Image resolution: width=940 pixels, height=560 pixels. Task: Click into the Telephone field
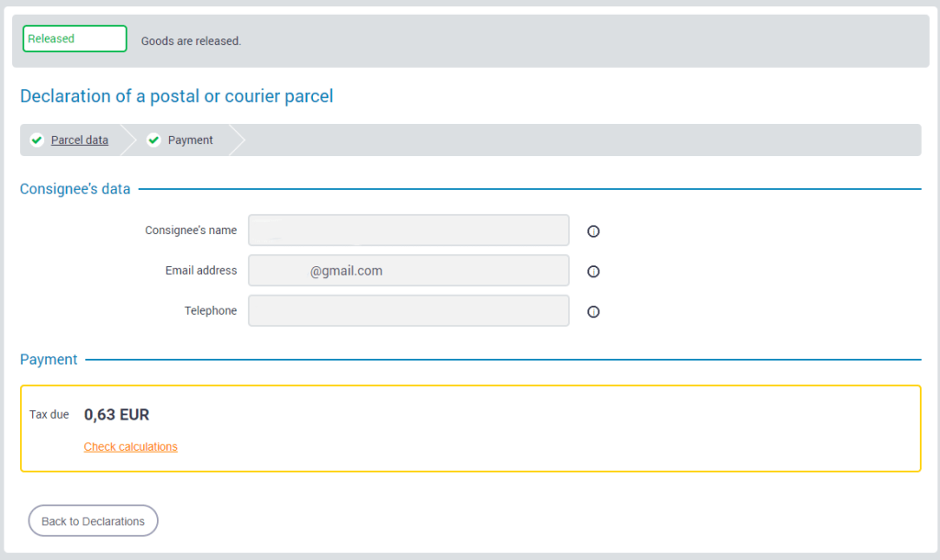click(x=408, y=311)
